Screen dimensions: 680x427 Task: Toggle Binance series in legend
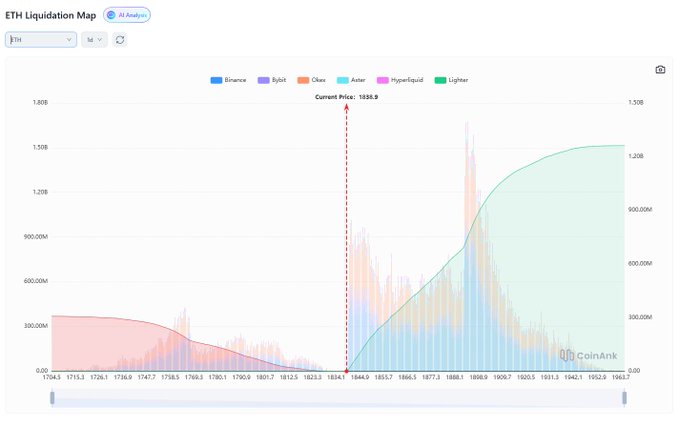(x=229, y=80)
